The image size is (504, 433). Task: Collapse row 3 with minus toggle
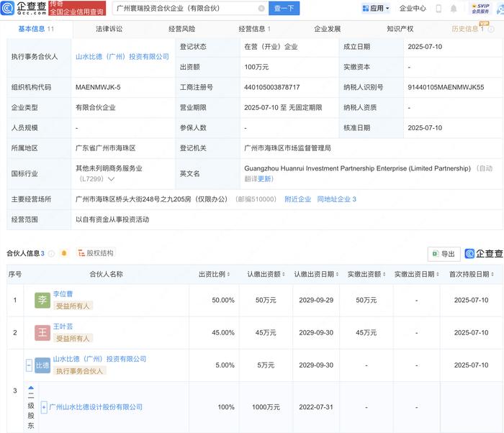point(29,365)
